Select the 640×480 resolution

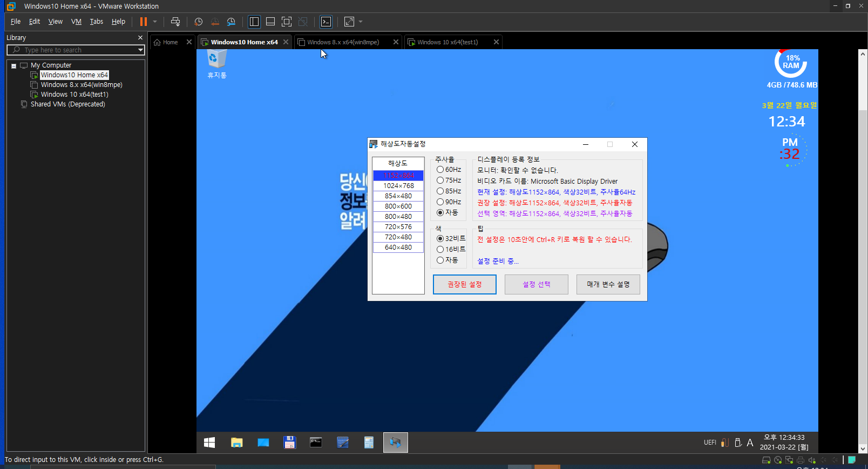click(398, 247)
